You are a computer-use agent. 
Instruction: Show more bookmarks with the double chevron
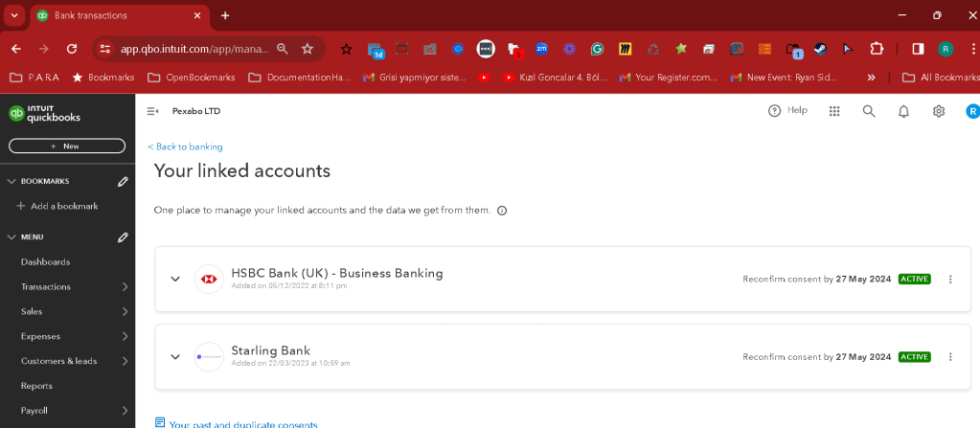tap(871, 78)
